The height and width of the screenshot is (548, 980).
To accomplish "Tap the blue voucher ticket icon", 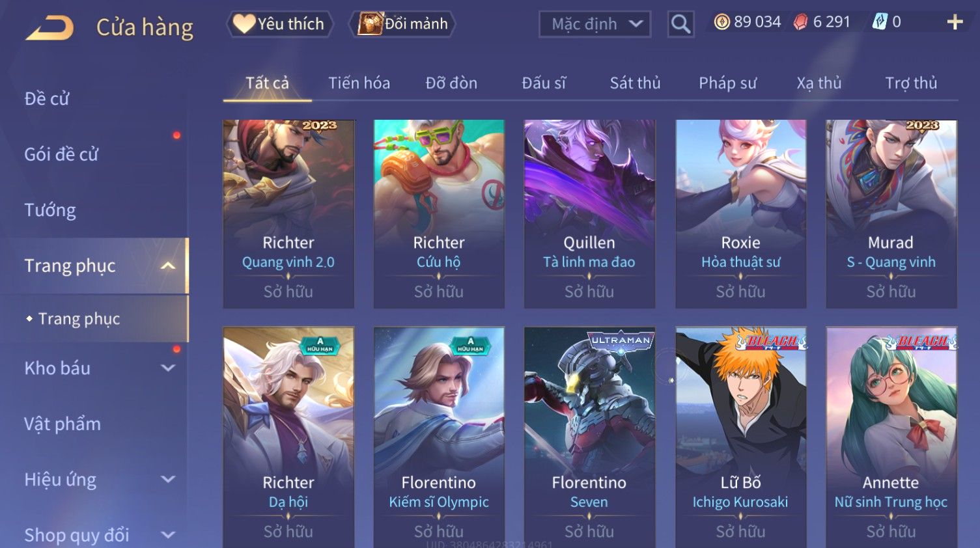I will pyautogui.click(x=880, y=22).
